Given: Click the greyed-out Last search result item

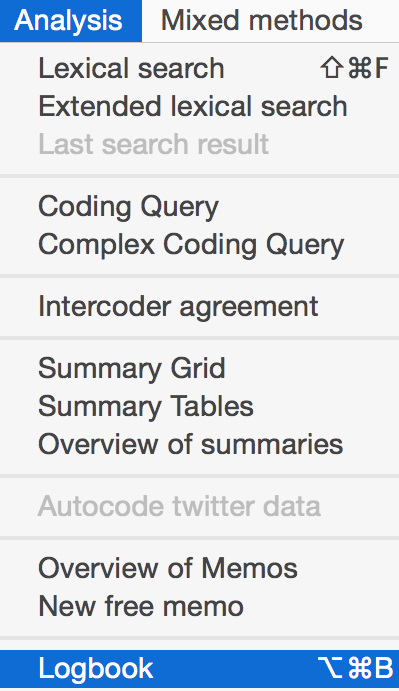Looking at the screenshot, I should coord(199,144).
